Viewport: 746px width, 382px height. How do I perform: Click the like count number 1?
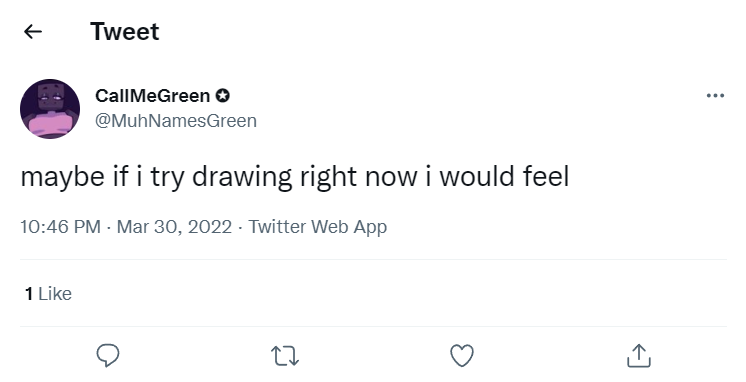29,294
